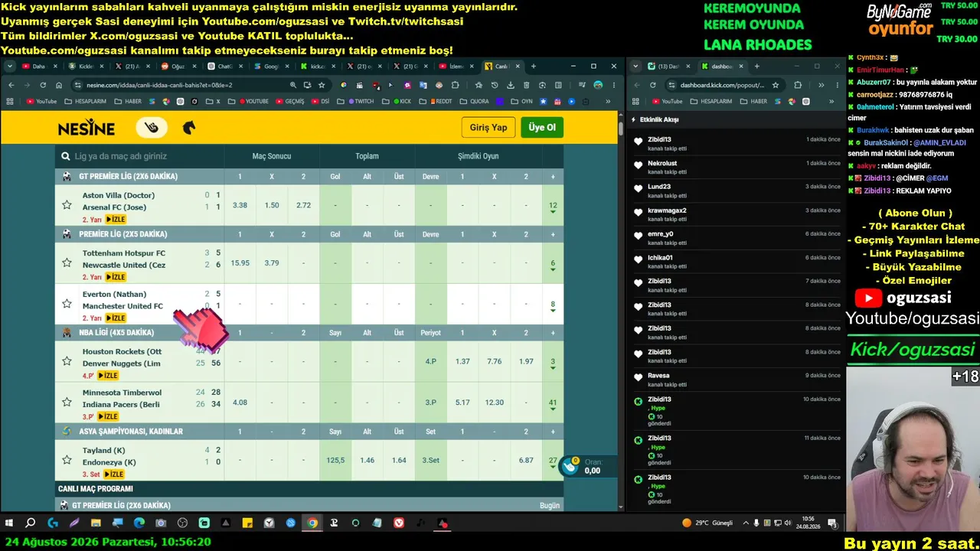
Task: Expand more bets for Aston Villa match (12)
Action: tap(553, 207)
